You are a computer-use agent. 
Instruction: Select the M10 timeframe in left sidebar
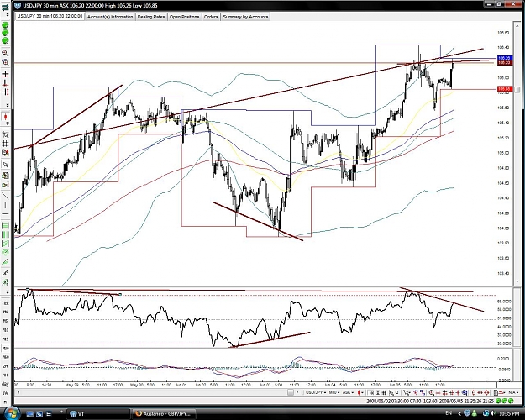pos(5,330)
